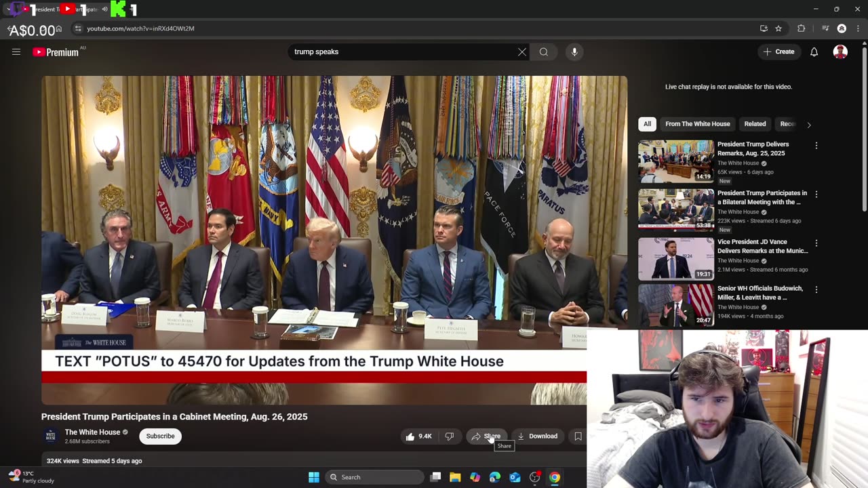
Task: Click the youtube.com address bar URL
Action: [x=140, y=28]
